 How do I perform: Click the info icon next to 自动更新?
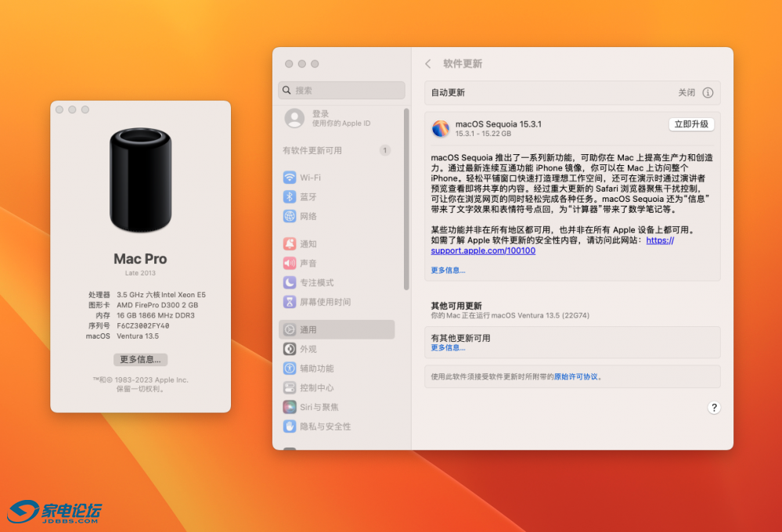pos(708,93)
